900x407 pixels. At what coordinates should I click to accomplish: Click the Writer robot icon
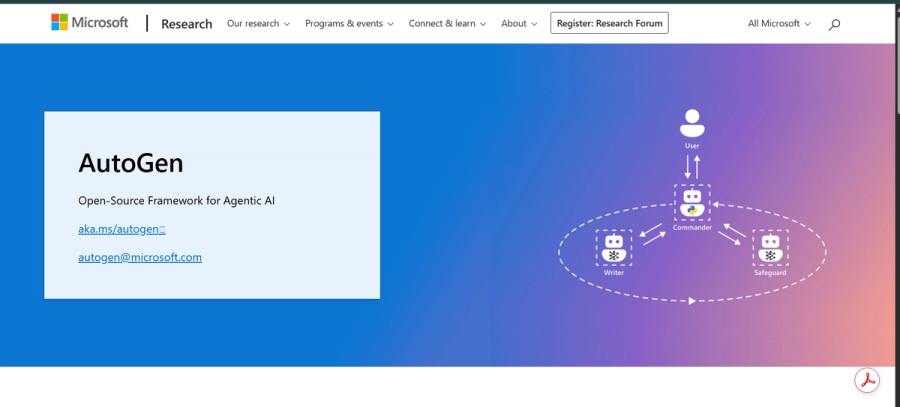pos(614,248)
